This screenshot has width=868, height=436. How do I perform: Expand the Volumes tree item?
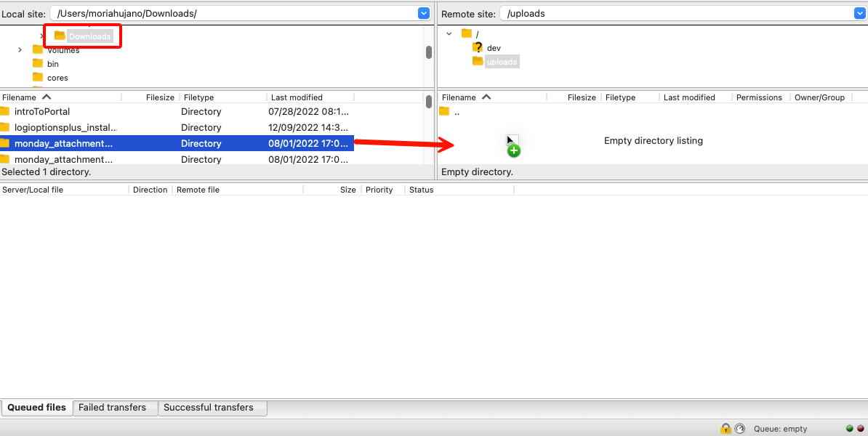[19, 49]
